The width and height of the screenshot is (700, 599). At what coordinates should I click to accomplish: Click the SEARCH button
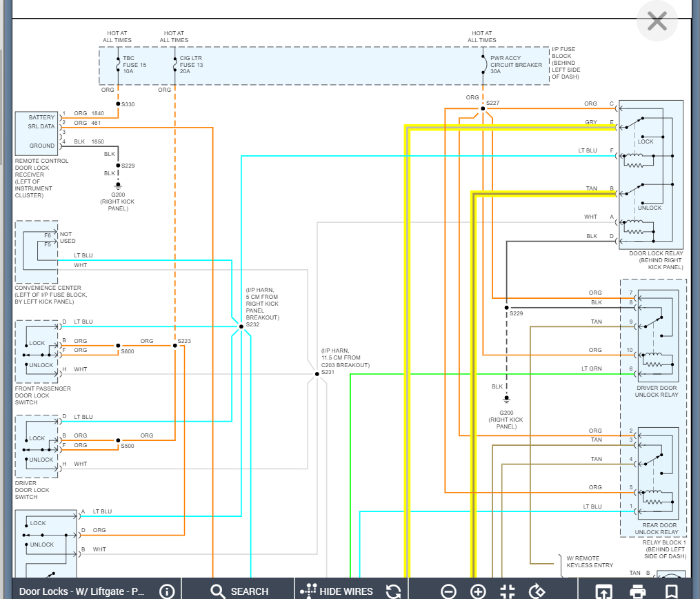tap(239, 591)
